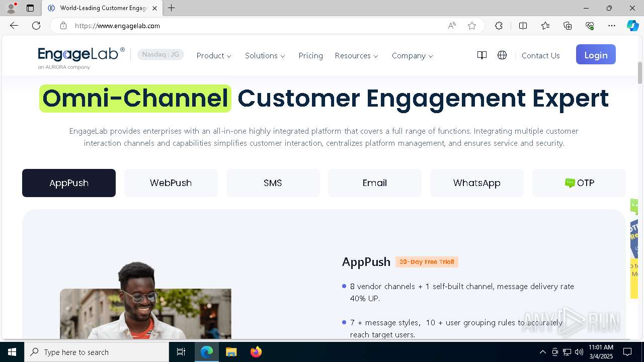This screenshot has height=362, width=644.
Task: Open Browser essentials heart icon
Action: tap(590, 26)
